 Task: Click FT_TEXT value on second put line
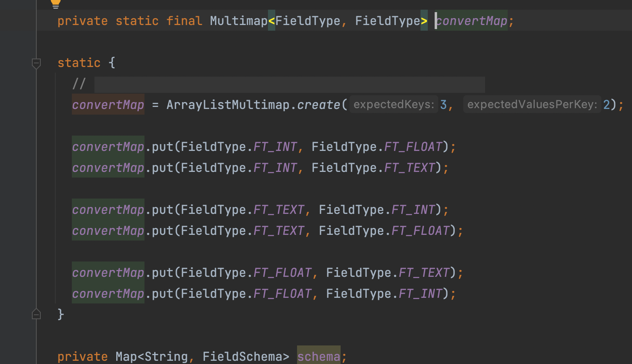(410, 167)
